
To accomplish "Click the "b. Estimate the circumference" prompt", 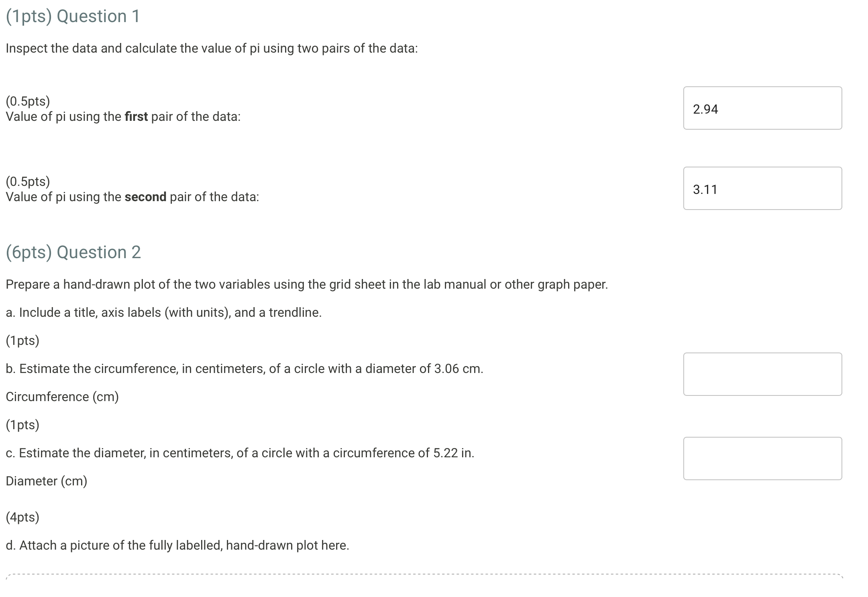I will 245,369.
